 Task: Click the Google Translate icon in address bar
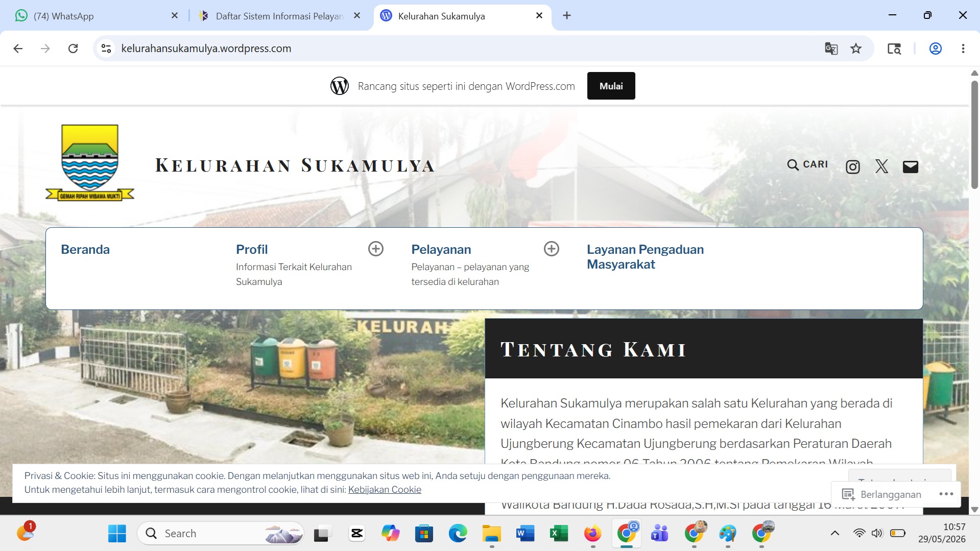(x=831, y=49)
